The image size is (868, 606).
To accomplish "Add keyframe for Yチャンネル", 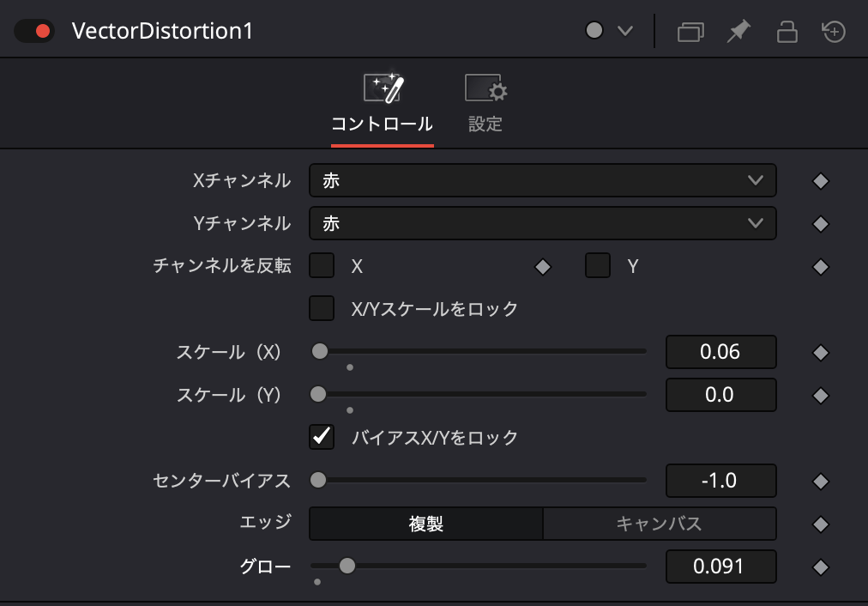I will click(x=820, y=224).
